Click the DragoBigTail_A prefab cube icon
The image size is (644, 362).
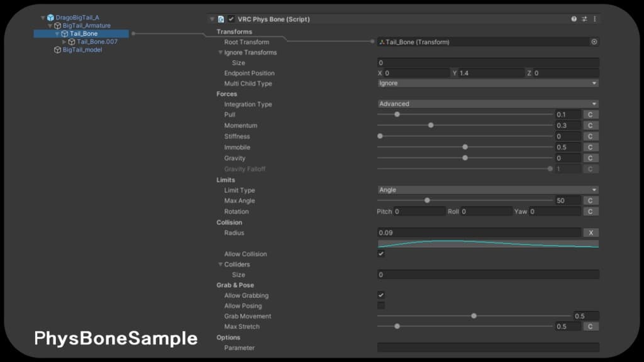[x=50, y=18]
